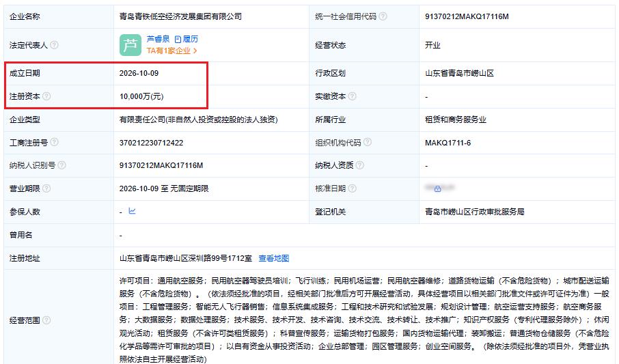Click help icon beside 核准日期
This screenshot has width=619, height=364.
tap(352, 188)
